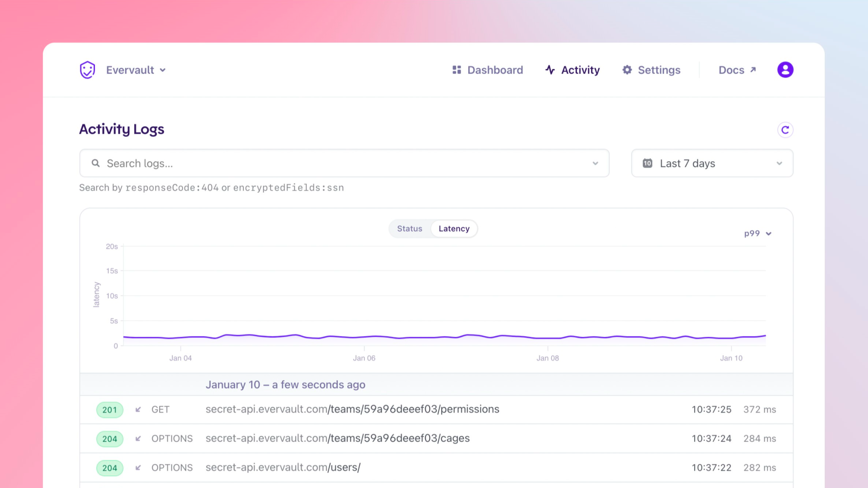
Task: Switch chart to Status view
Action: [x=409, y=229]
